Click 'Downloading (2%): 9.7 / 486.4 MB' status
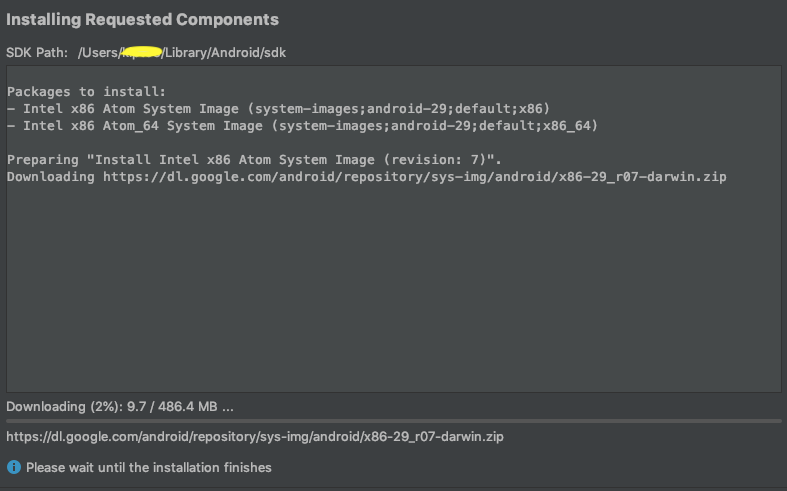Viewport: 787px width, 491px height. coord(120,407)
